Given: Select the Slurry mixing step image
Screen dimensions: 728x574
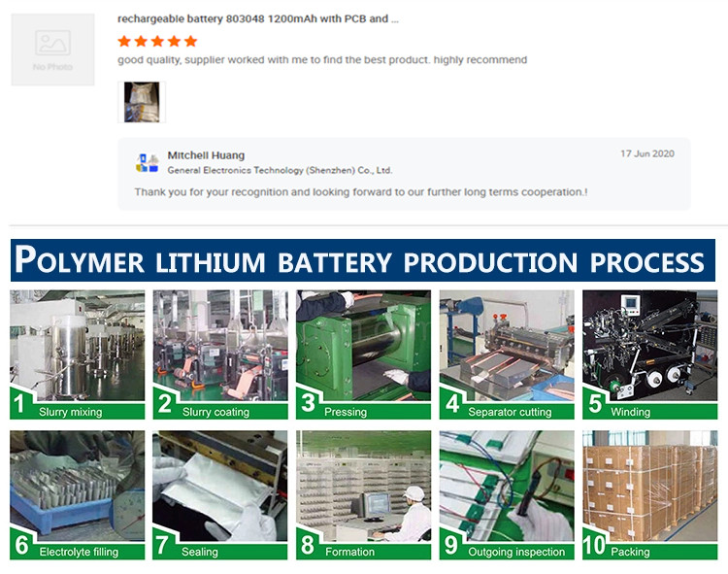Looking at the screenshot, I should tap(77, 355).
